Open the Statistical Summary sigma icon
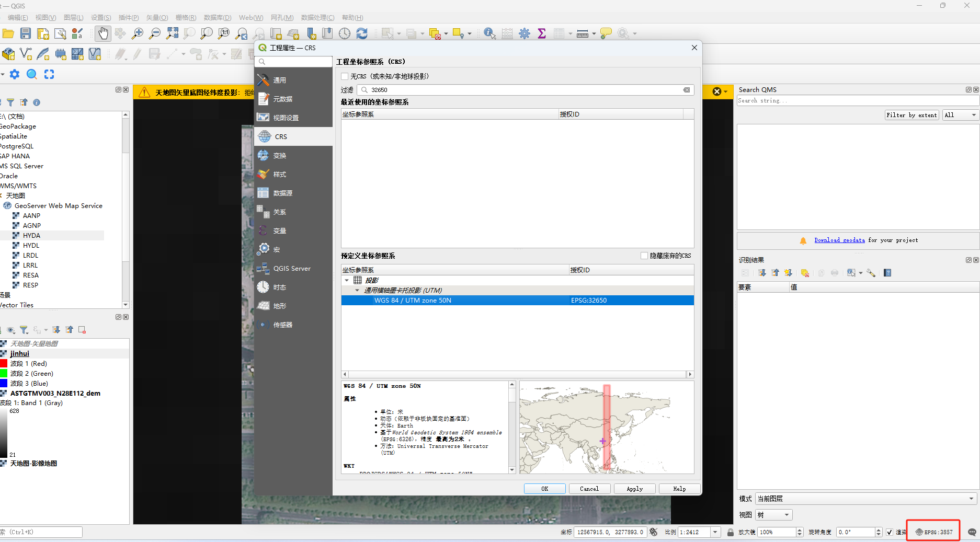This screenshot has width=980, height=542. pyautogui.click(x=542, y=33)
